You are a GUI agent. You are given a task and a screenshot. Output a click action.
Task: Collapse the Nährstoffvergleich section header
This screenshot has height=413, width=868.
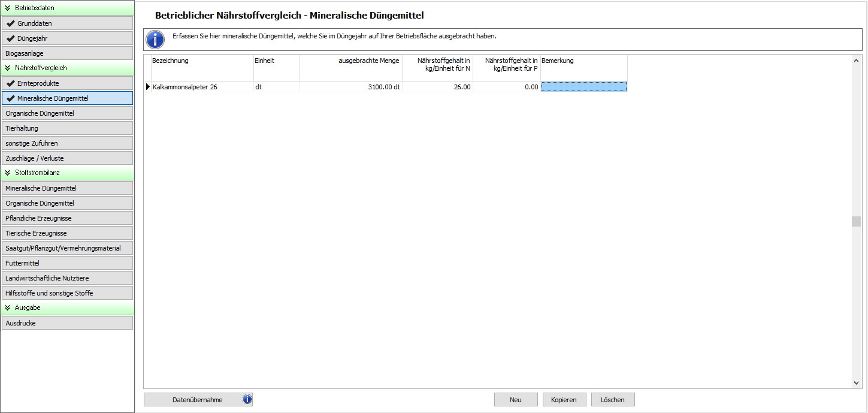(8, 68)
